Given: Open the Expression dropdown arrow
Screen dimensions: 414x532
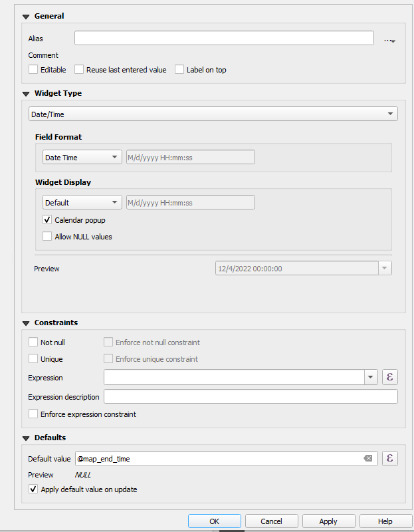Looking at the screenshot, I should 370,376.
